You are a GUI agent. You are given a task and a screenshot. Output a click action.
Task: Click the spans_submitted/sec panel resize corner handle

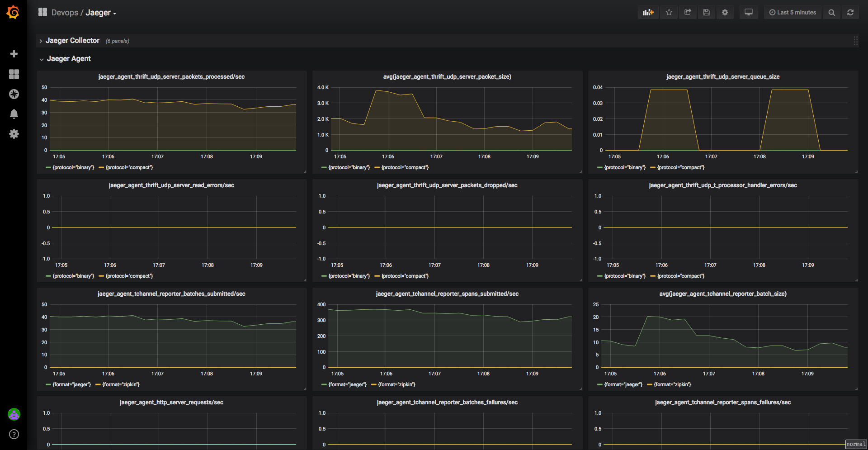[580, 388]
